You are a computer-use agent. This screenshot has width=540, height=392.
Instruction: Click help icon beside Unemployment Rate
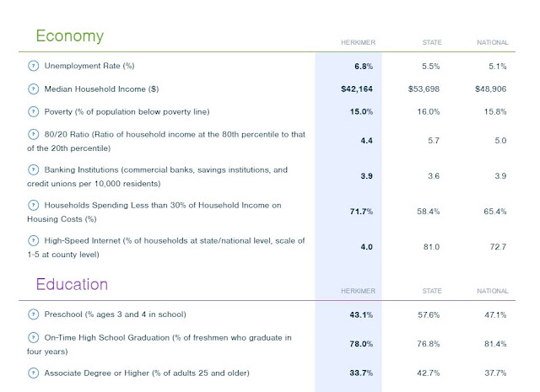click(x=33, y=66)
